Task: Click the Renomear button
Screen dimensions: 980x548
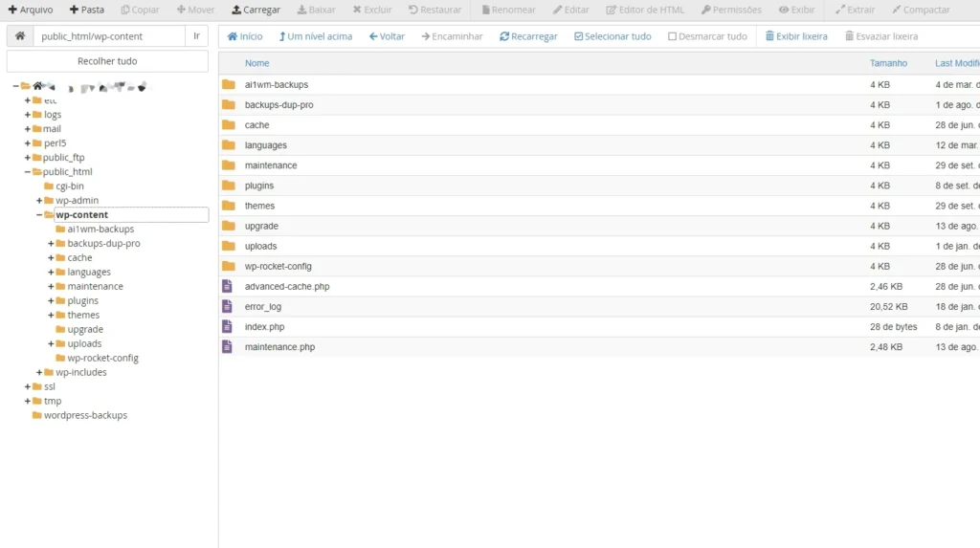Action: 508,10
